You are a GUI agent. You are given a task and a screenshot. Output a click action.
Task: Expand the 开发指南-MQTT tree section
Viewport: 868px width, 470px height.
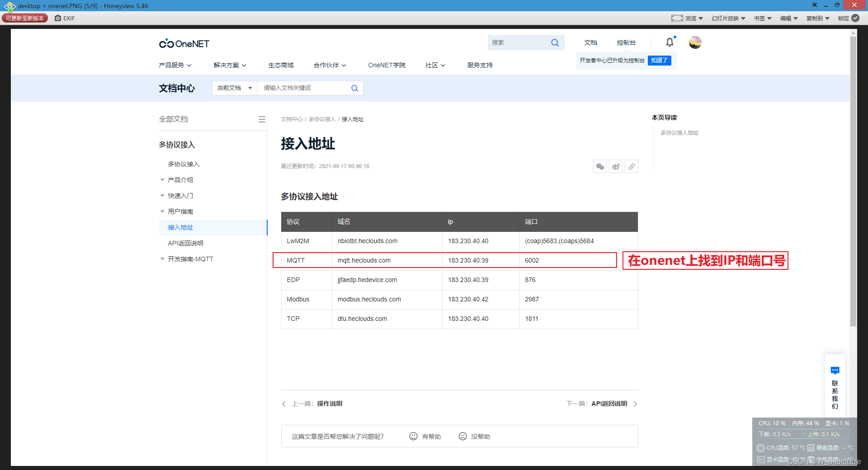(162, 259)
